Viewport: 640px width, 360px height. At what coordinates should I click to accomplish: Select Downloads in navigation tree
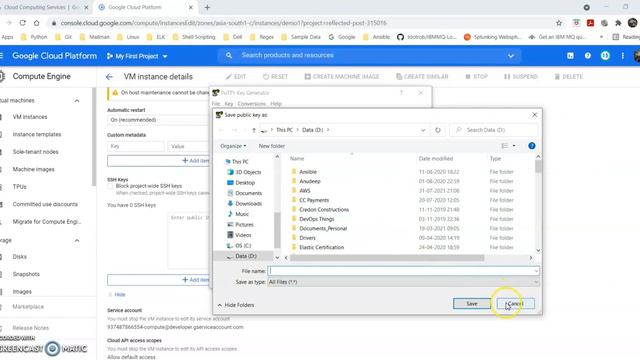pos(244,203)
